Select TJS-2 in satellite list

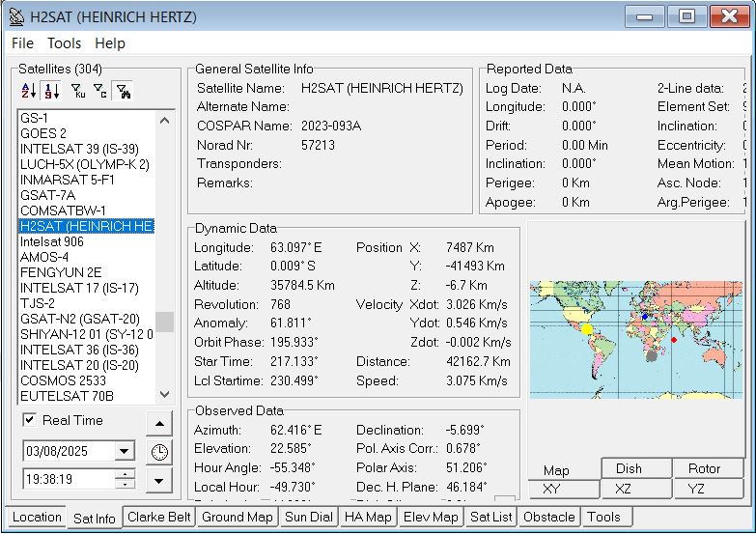coord(87,303)
